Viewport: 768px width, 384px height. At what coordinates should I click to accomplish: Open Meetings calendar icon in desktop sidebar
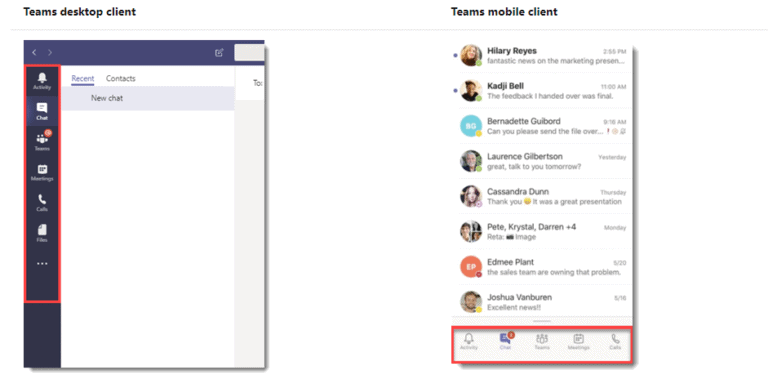(x=42, y=172)
